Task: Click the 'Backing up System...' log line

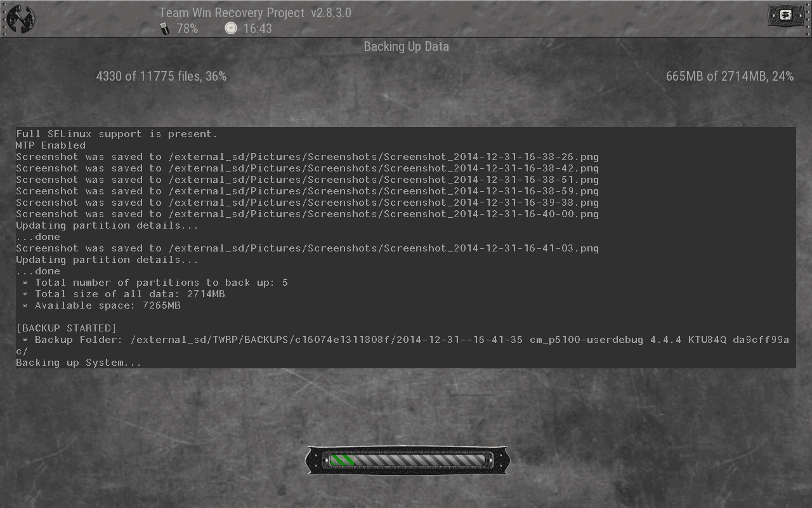Action: 79,363
